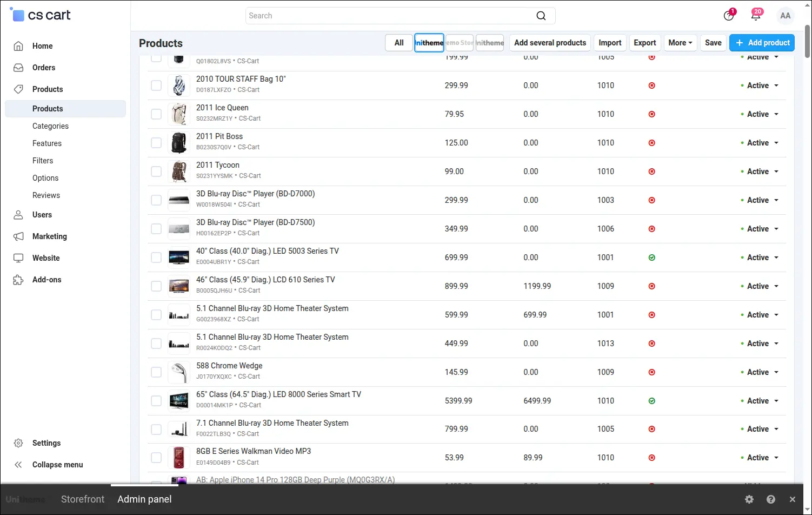Open Active dropdown for 7.1 Channel Home Theater
The image size is (812, 515).
pos(760,429)
